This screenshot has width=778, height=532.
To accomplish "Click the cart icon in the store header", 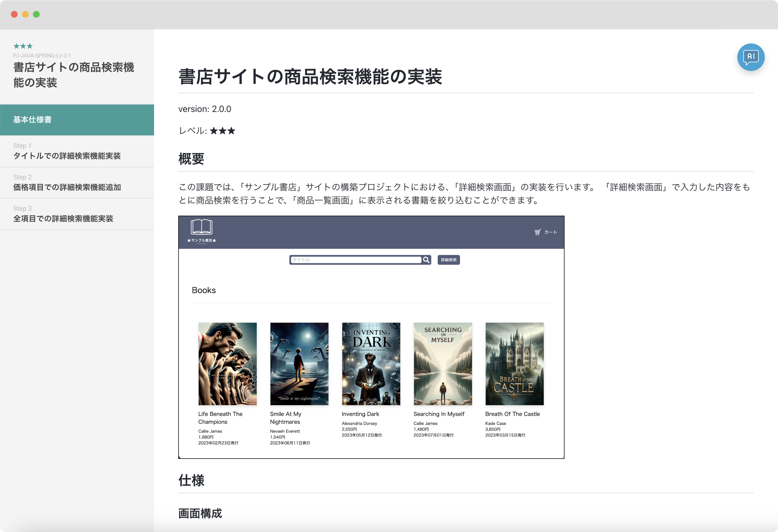I will 538,232.
